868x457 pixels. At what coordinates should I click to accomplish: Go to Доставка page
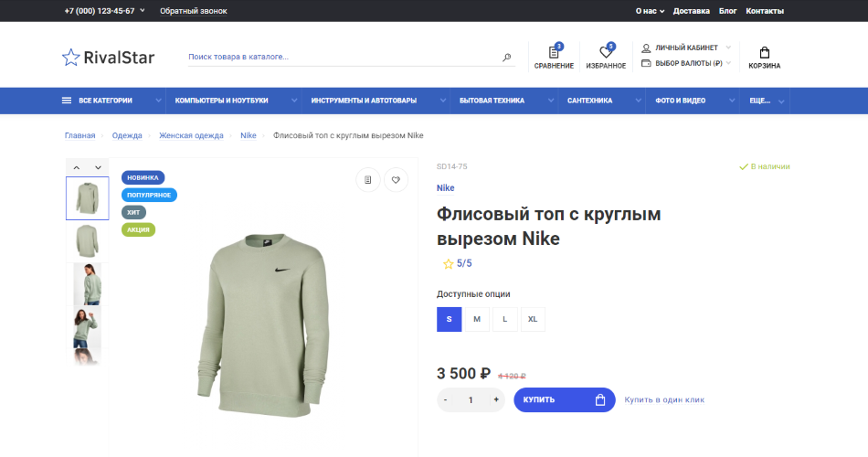coord(691,11)
